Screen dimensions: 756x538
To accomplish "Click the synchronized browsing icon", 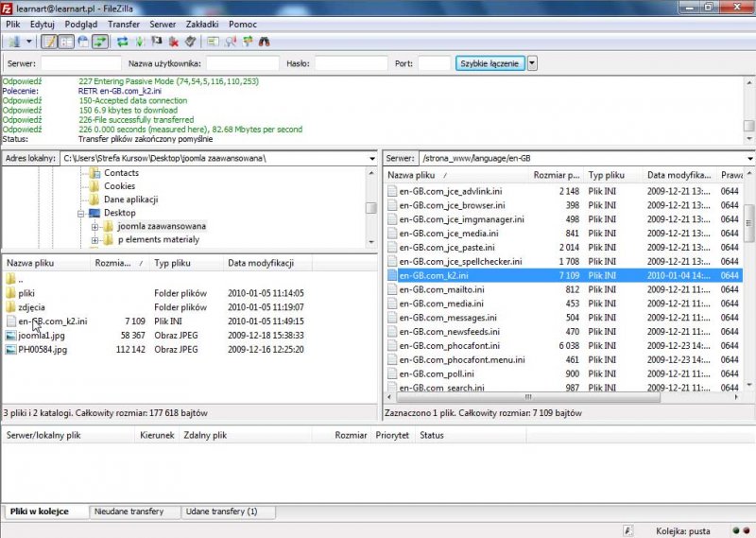I will point(248,42).
